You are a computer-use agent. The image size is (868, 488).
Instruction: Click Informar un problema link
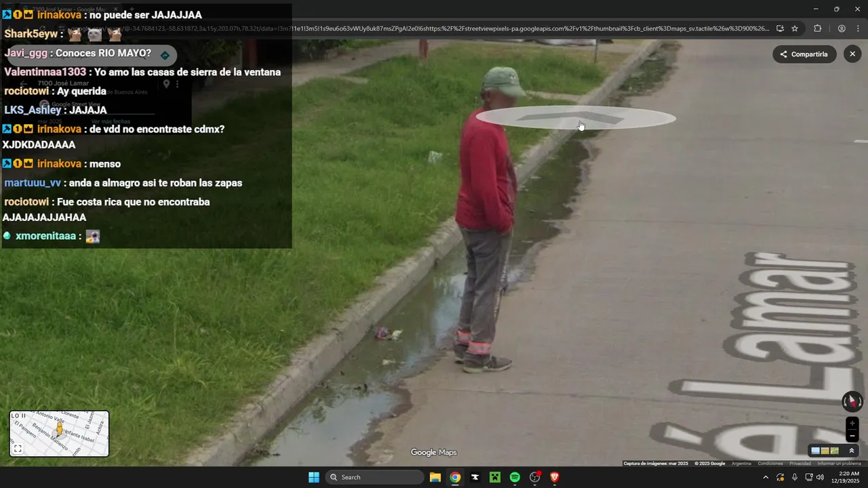tap(839, 464)
